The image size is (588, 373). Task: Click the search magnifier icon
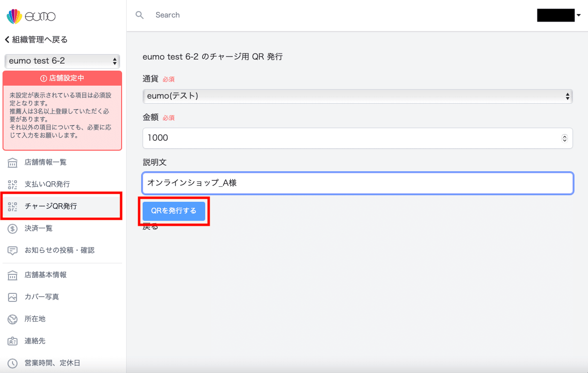pyautogui.click(x=140, y=15)
